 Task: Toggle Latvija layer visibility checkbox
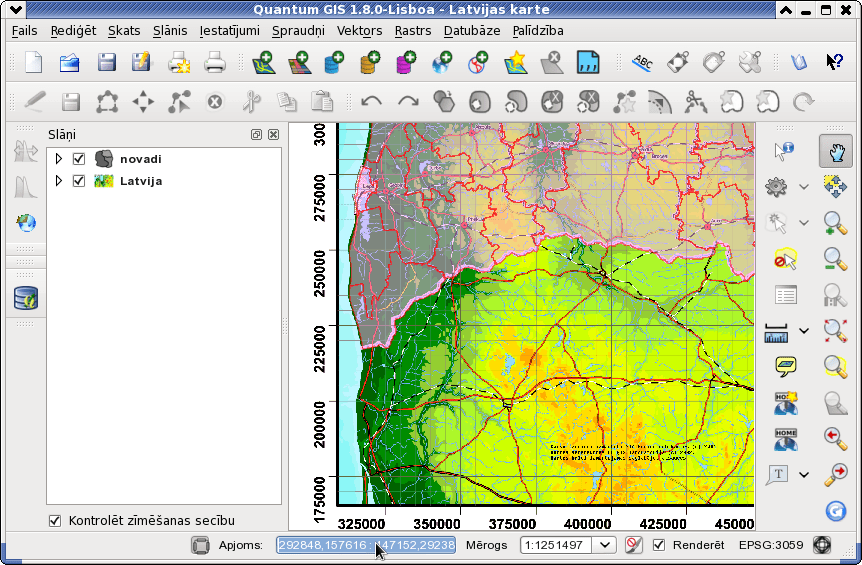pyautogui.click(x=79, y=181)
